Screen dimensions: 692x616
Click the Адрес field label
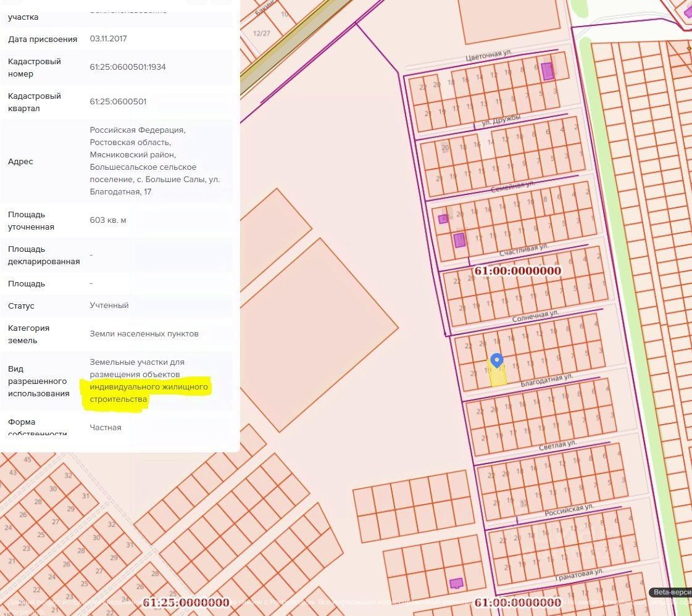point(20,162)
